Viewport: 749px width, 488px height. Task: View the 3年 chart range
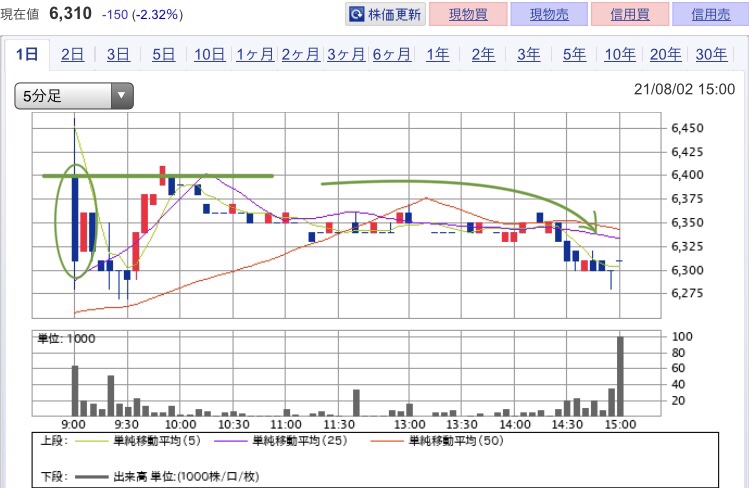point(528,54)
